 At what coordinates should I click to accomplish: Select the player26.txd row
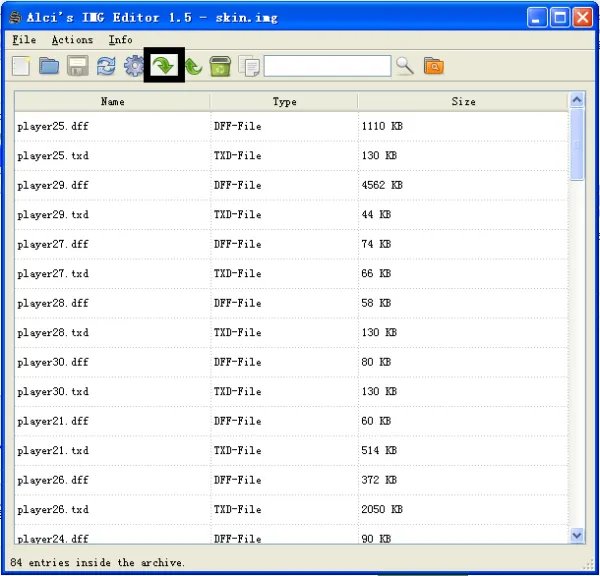pos(53,509)
